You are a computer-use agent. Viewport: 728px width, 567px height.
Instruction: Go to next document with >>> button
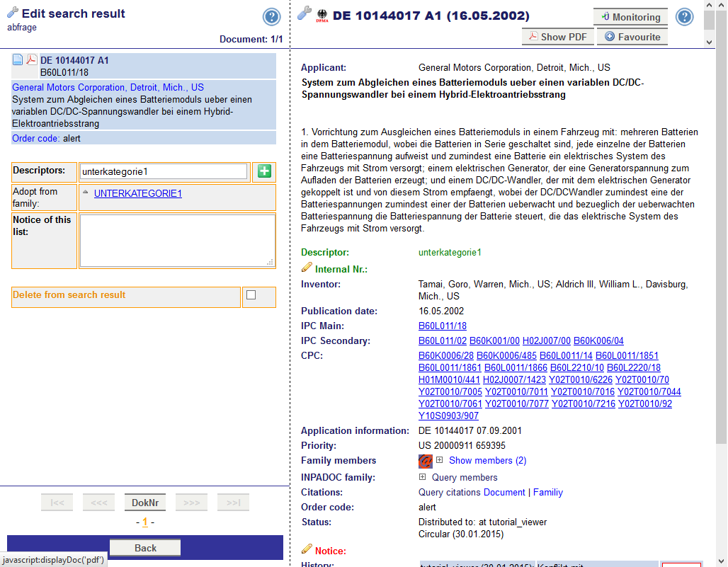[x=191, y=503]
